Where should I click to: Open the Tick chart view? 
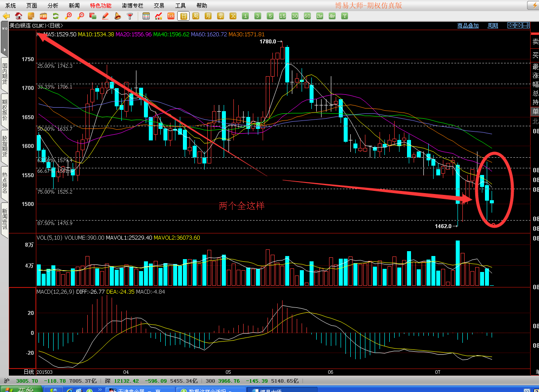171,16
